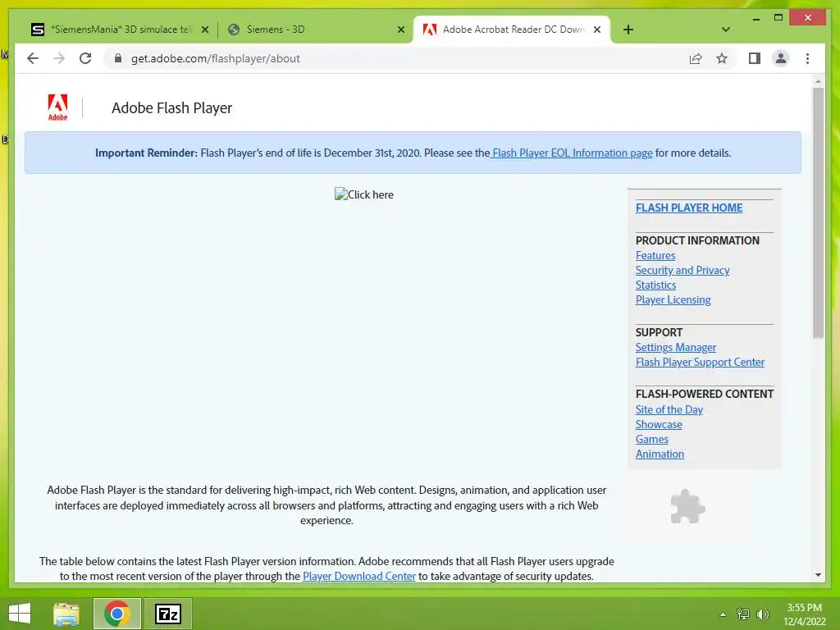Click the 'SUPPORT' sidebar heading

click(x=659, y=332)
